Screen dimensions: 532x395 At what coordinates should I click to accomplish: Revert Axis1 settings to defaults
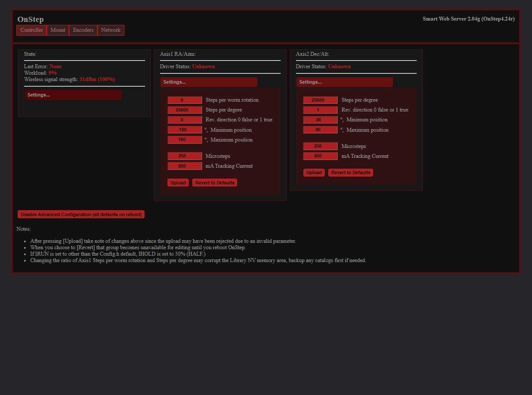click(x=215, y=183)
